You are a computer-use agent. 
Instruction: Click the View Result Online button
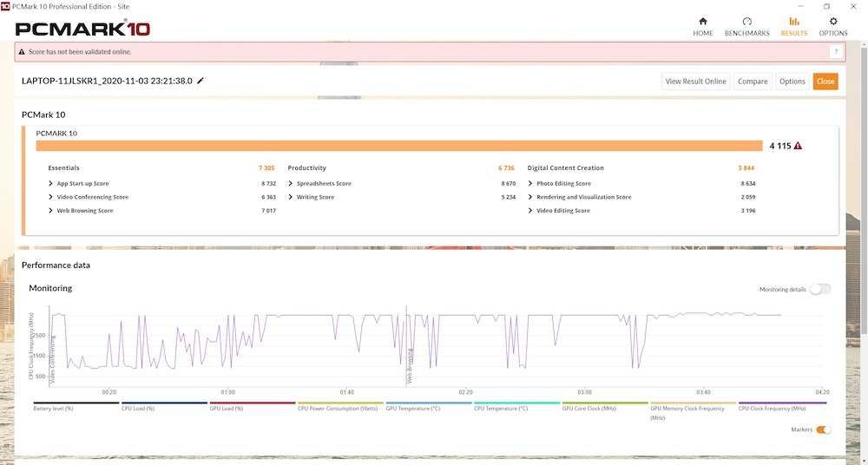(695, 82)
